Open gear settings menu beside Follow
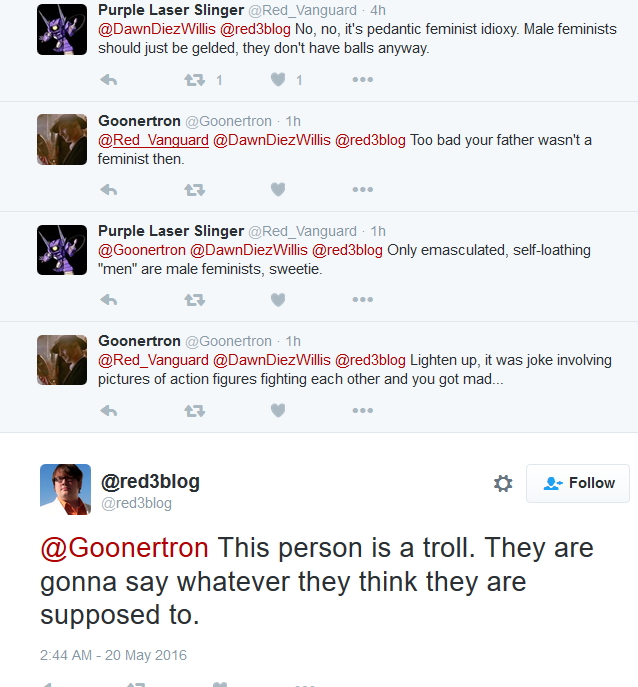638x687 pixels. pyautogui.click(x=503, y=483)
